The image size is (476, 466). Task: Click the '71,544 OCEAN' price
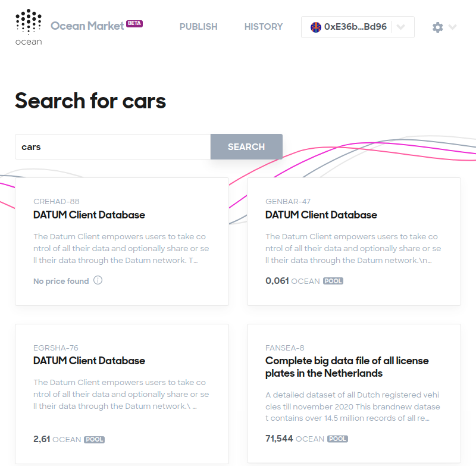[x=295, y=439]
